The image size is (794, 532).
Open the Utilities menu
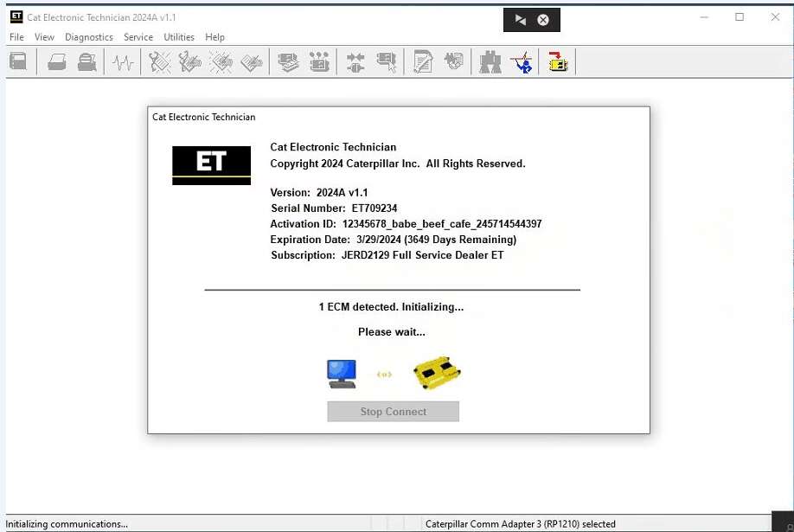click(x=179, y=37)
